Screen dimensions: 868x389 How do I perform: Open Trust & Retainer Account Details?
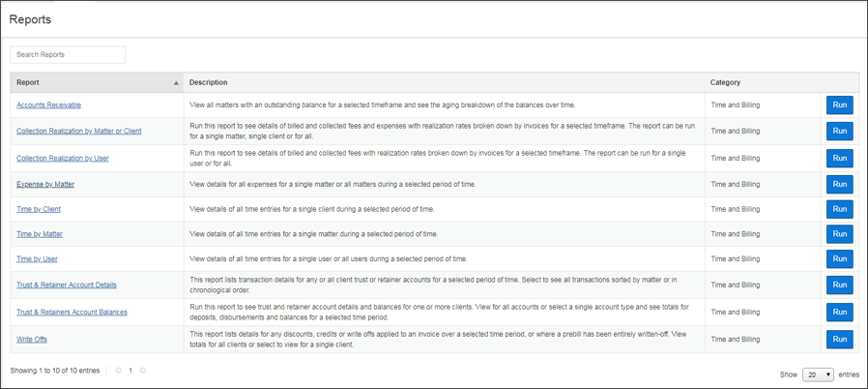pos(67,285)
